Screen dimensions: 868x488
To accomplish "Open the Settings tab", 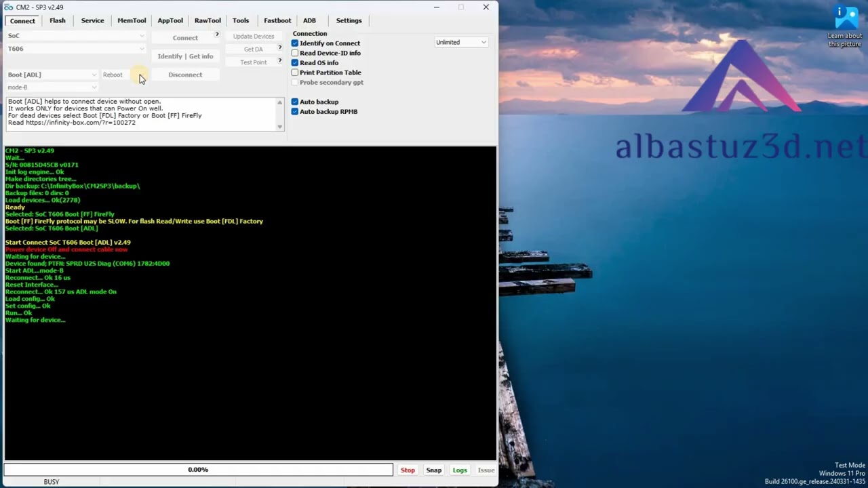I will pyautogui.click(x=349, y=20).
